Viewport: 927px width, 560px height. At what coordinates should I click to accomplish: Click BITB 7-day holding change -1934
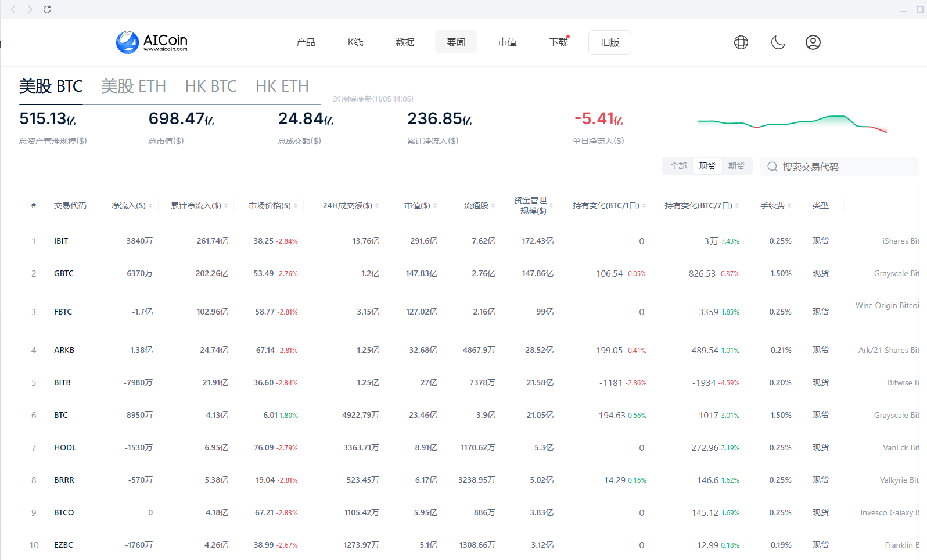click(704, 382)
